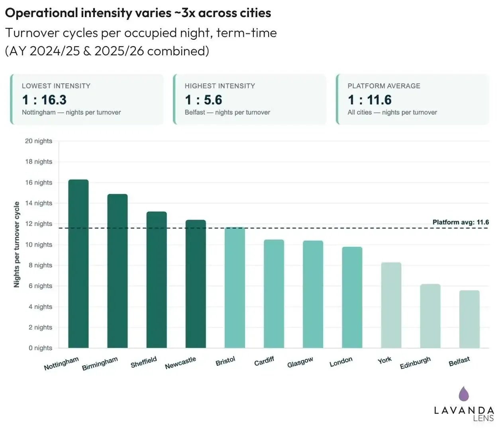This screenshot has height=429, width=504.
Task: Click the '0 nights' axis label
Action: pos(40,348)
